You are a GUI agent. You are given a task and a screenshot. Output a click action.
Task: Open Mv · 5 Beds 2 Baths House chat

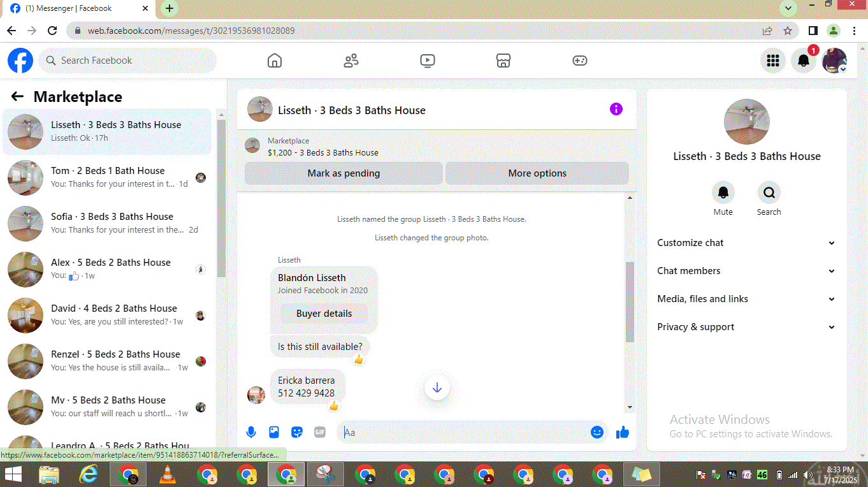[x=107, y=407]
